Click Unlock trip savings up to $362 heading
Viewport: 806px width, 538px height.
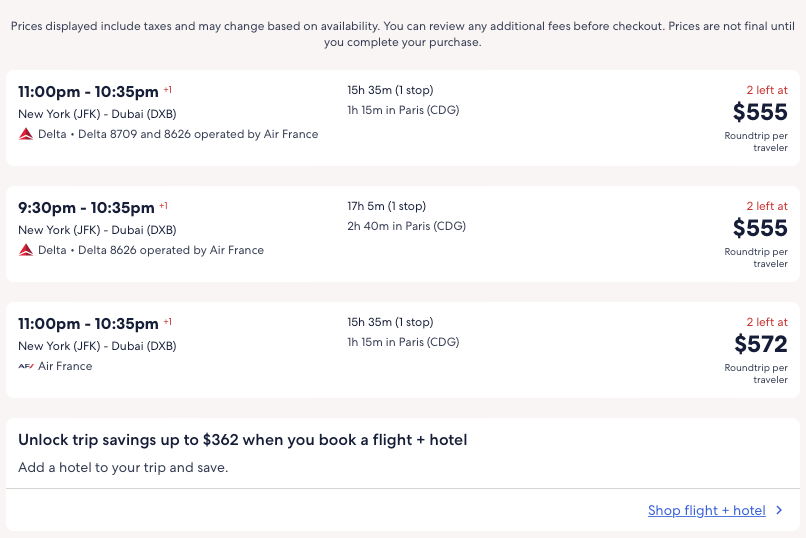[242, 440]
